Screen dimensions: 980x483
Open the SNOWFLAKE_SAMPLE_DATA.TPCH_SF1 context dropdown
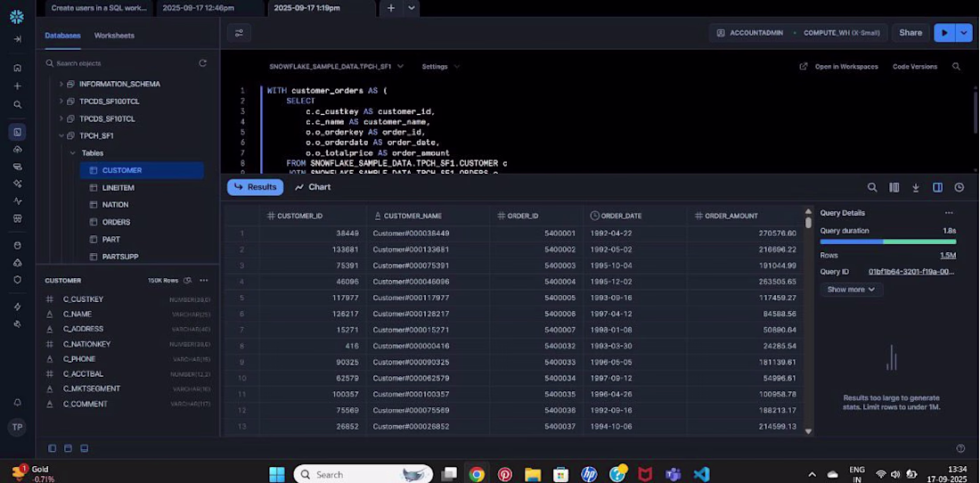pos(336,66)
